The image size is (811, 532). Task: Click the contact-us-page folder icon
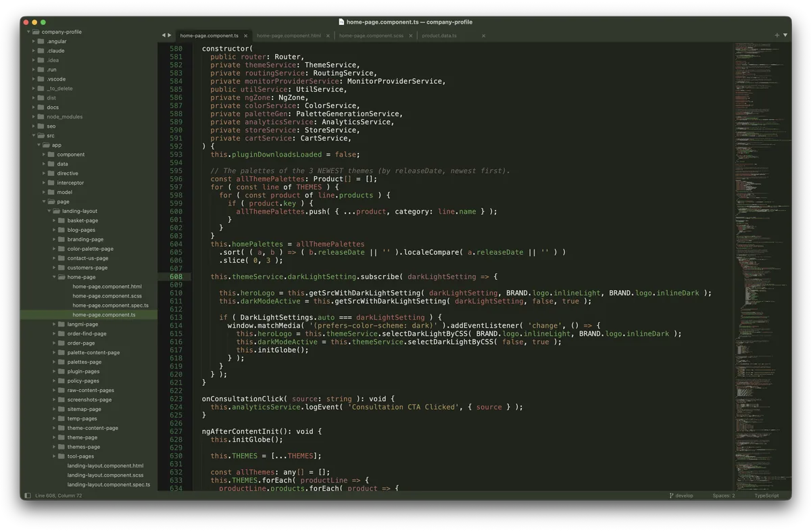coord(62,258)
